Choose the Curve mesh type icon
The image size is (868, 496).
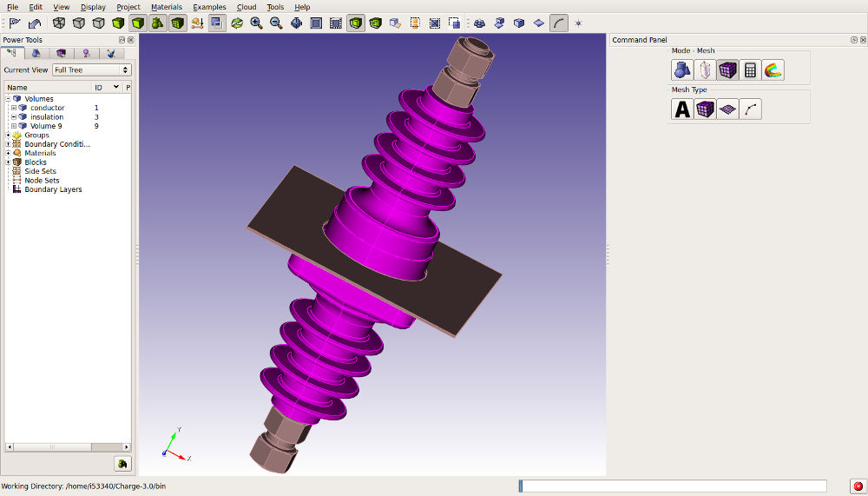[x=750, y=109]
